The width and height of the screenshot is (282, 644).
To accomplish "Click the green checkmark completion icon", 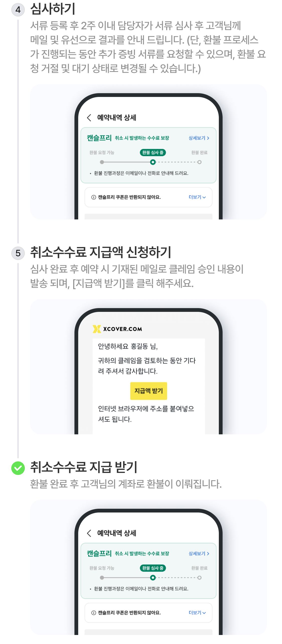I will tap(18, 468).
